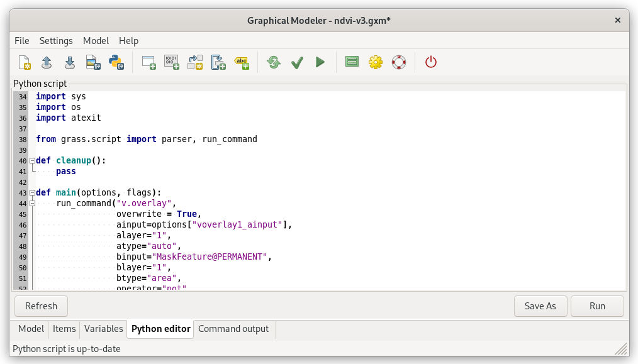Click "MaskFeature@PERMANENT" string
This screenshot has height=364, width=638.
pos(210,256)
